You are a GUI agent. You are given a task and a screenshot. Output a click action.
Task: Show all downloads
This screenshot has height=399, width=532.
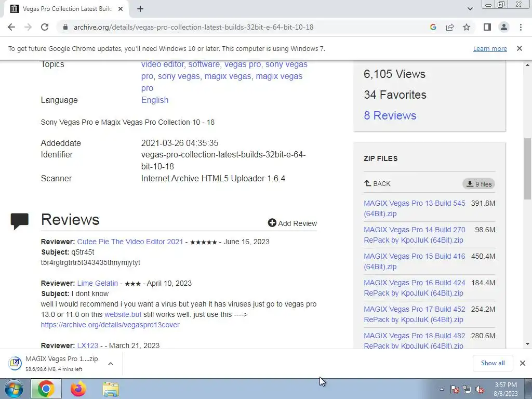[x=493, y=363]
